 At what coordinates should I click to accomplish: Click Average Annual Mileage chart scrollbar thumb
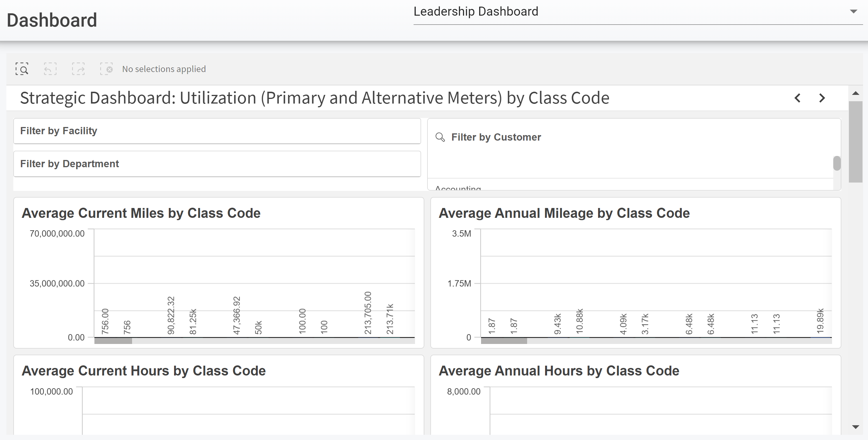pyautogui.click(x=504, y=341)
